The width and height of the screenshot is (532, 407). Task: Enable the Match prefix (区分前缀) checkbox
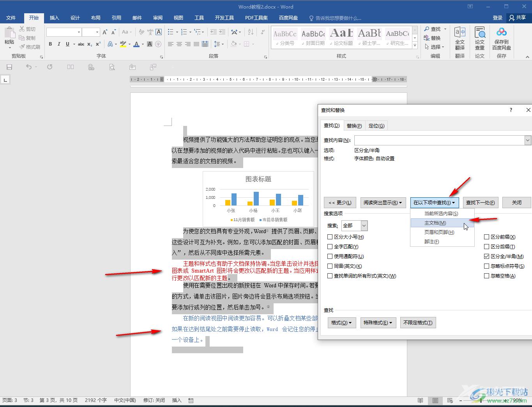click(486, 237)
